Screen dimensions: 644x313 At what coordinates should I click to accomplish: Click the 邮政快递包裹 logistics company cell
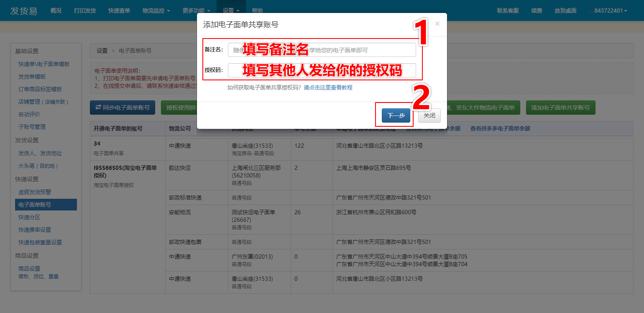(197, 242)
